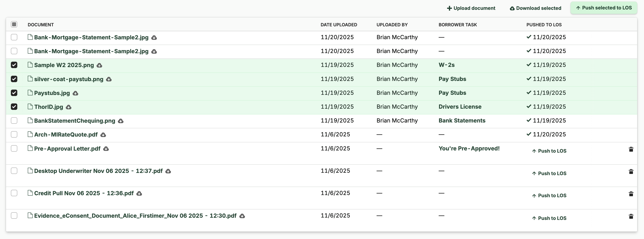Download the Sample W2 2025.png file via its cloud icon
This screenshot has height=239, width=644.
pos(99,65)
